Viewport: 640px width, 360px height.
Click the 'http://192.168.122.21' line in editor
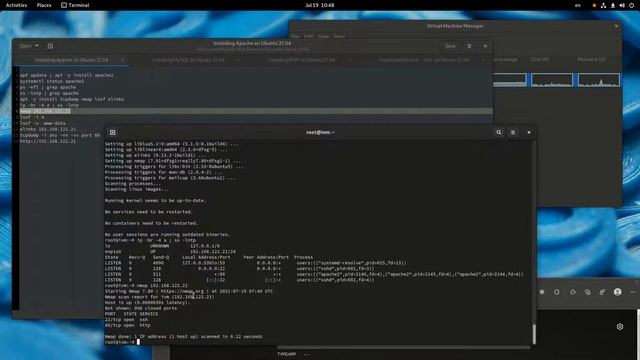(x=48, y=141)
